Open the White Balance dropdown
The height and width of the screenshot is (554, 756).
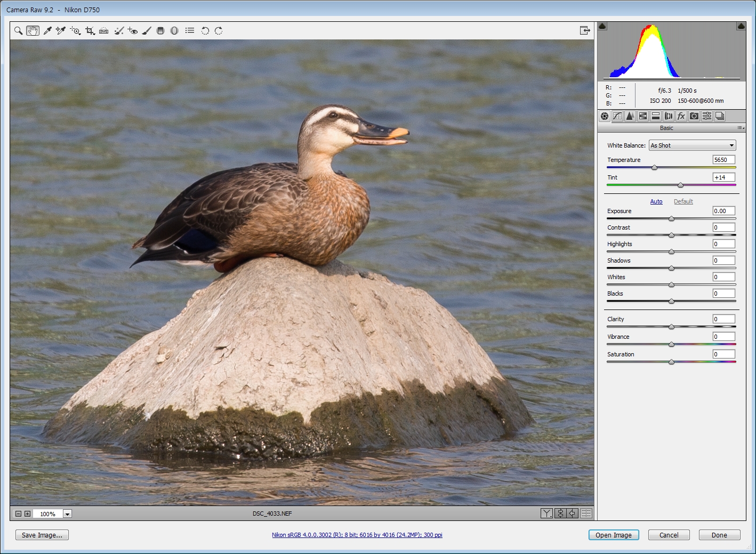[x=692, y=145]
